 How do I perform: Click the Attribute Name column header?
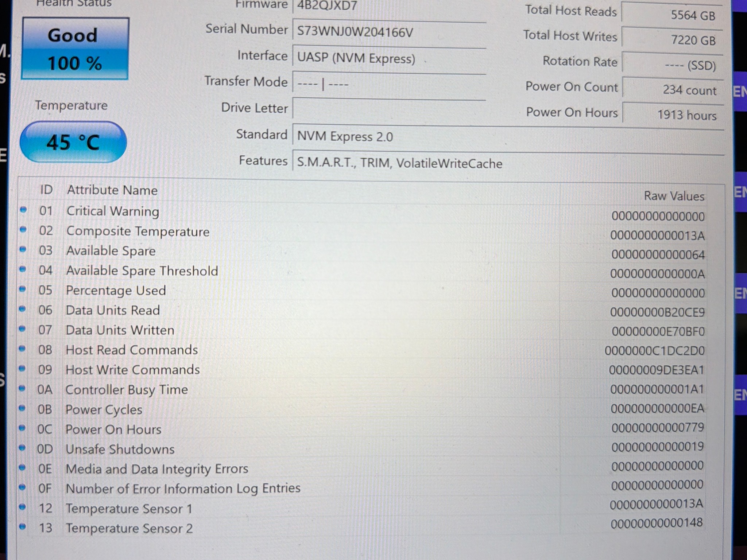(112, 190)
